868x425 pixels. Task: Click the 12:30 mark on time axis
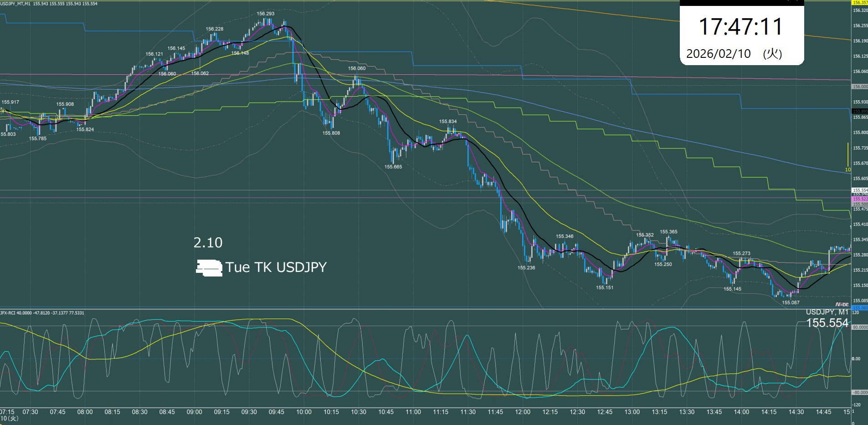(x=577, y=412)
